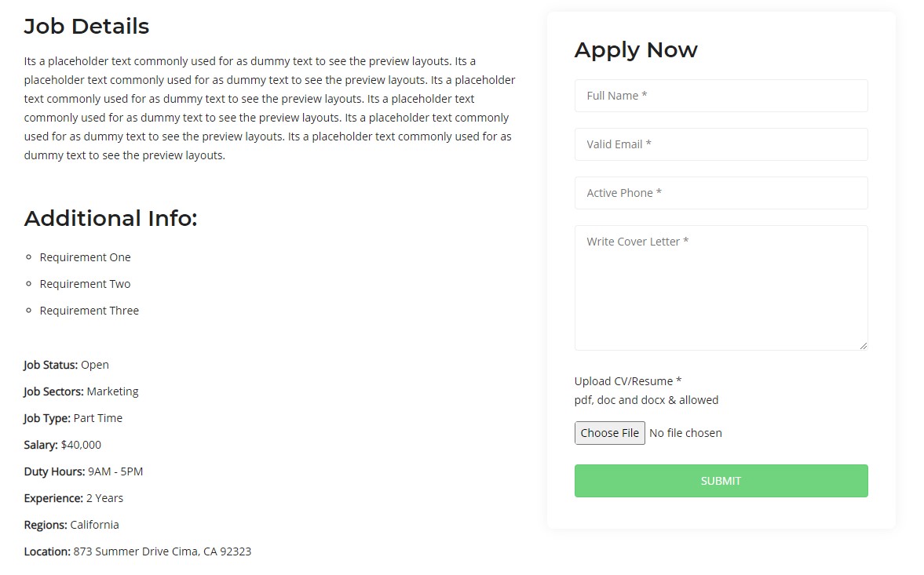Focus the Valid Email text box

click(x=721, y=144)
